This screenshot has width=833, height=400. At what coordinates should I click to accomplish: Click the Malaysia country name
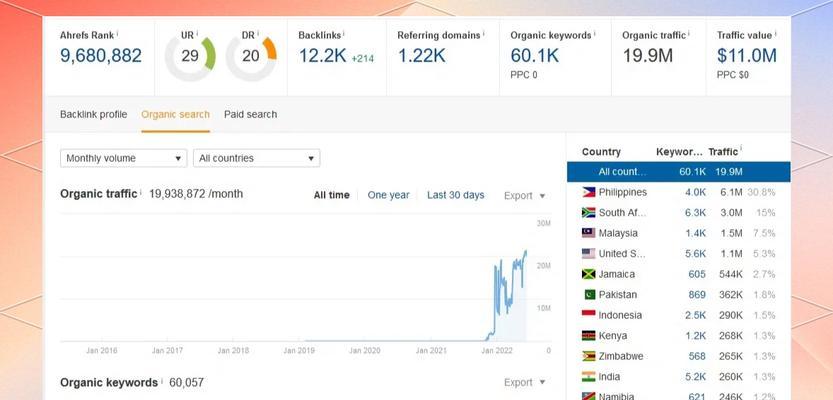[x=618, y=233]
